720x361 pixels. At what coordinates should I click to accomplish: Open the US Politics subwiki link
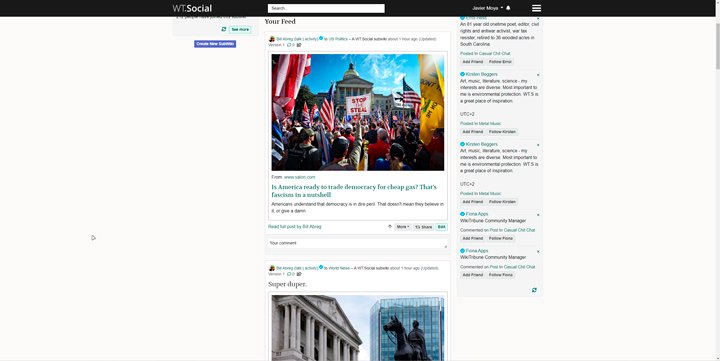click(338, 39)
